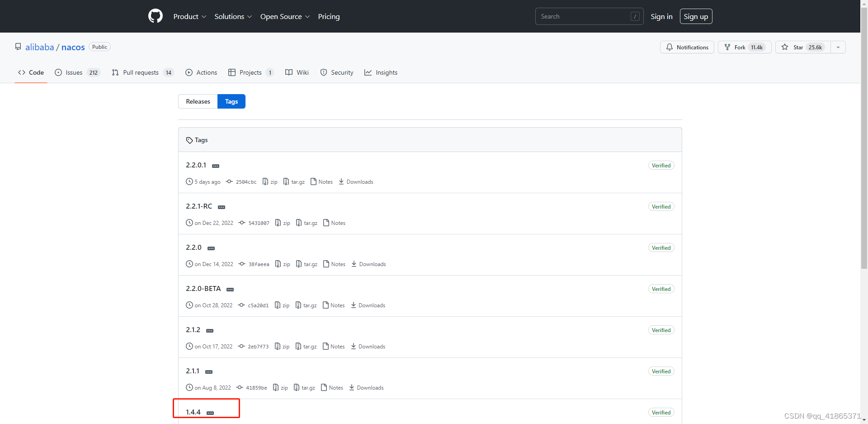The width and height of the screenshot is (868, 424).
Task: Switch to the Releases view
Action: point(198,101)
